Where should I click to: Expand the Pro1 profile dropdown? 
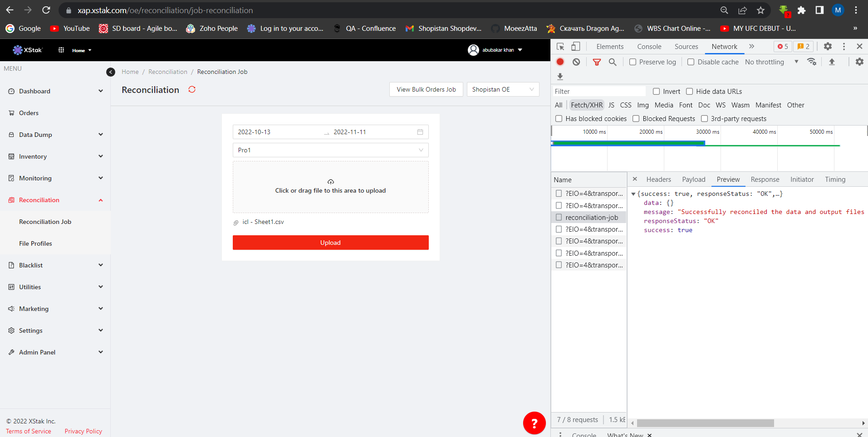[x=330, y=150]
